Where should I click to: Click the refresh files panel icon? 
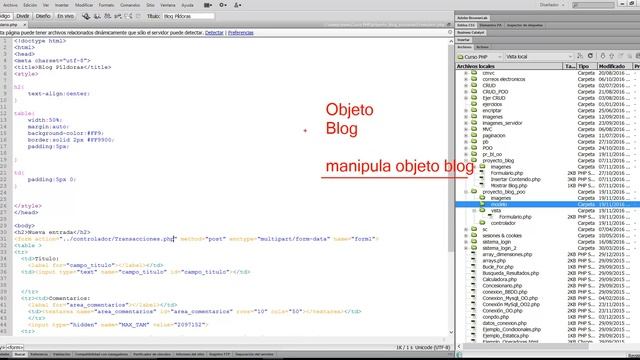(590, 56)
